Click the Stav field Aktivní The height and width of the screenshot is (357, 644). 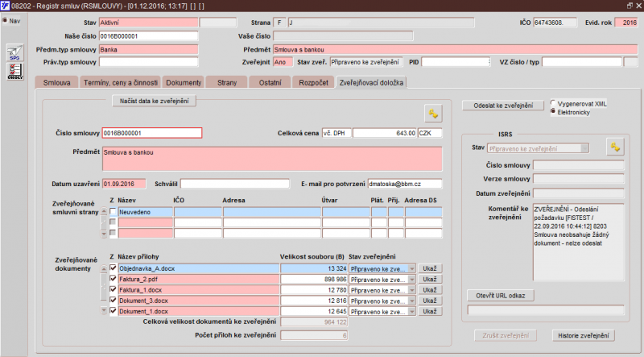pyautogui.click(x=148, y=23)
